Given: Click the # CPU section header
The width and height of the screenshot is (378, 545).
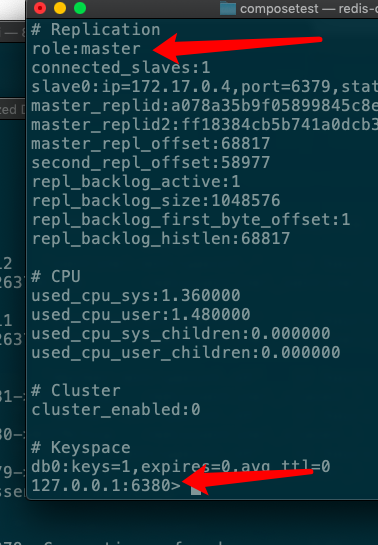Looking at the screenshot, I should click(x=56, y=277).
